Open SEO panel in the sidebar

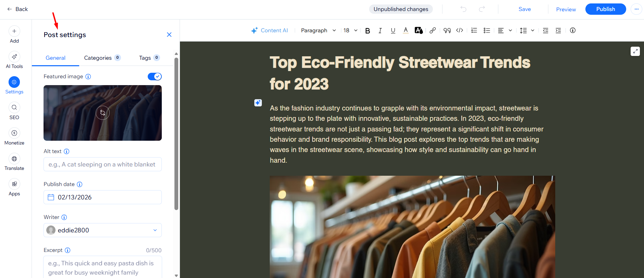tap(14, 111)
